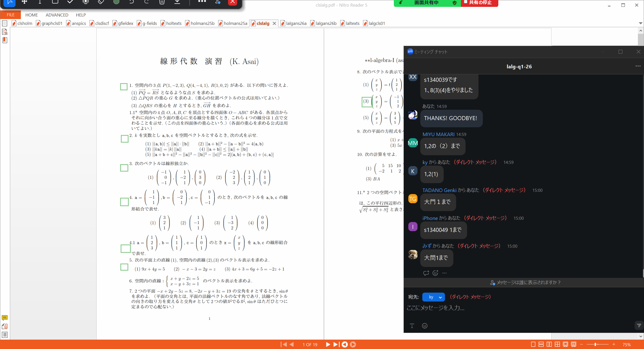Select the rectangle draw tool

click(x=55, y=2)
